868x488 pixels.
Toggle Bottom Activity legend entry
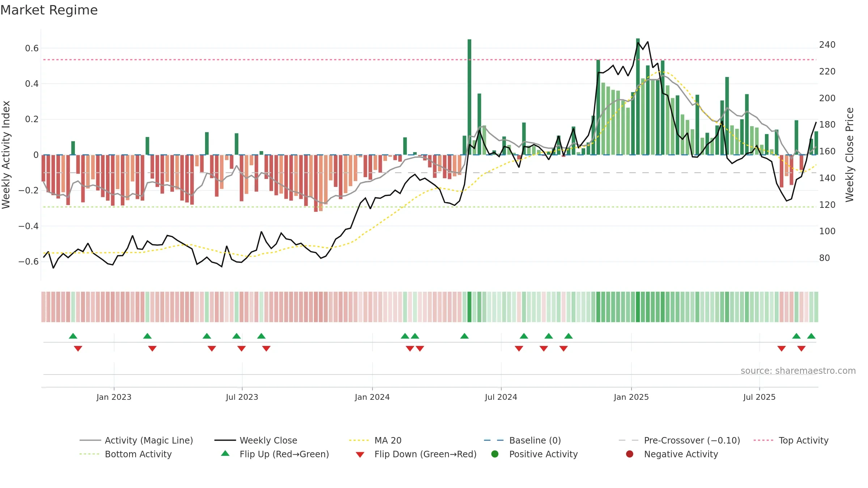125,454
